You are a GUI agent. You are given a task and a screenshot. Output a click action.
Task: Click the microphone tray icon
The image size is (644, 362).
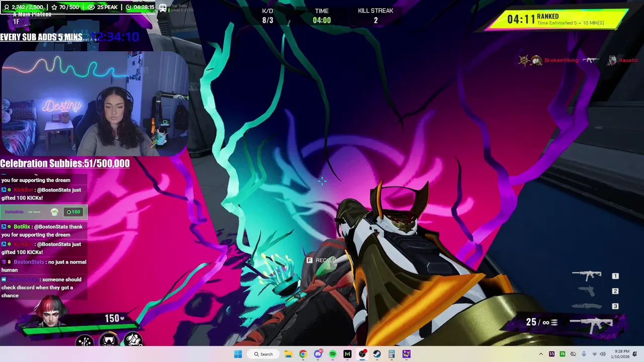(x=584, y=354)
